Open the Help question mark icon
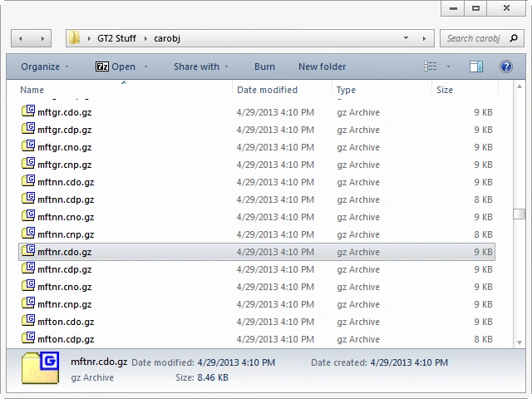The height and width of the screenshot is (399, 532). [506, 66]
